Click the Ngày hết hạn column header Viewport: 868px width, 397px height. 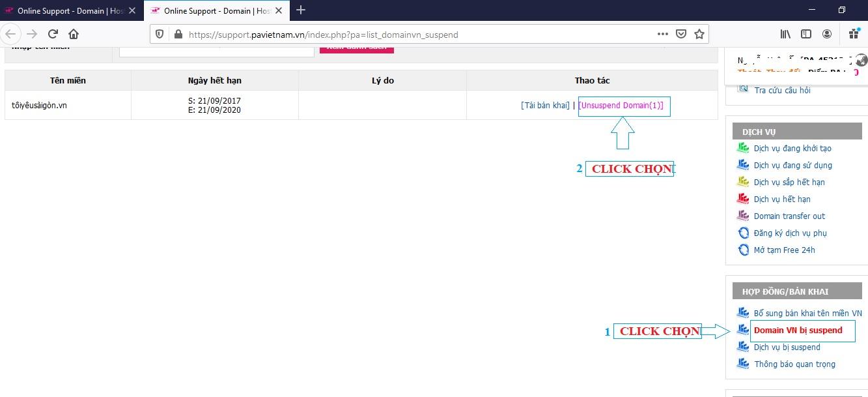215,80
